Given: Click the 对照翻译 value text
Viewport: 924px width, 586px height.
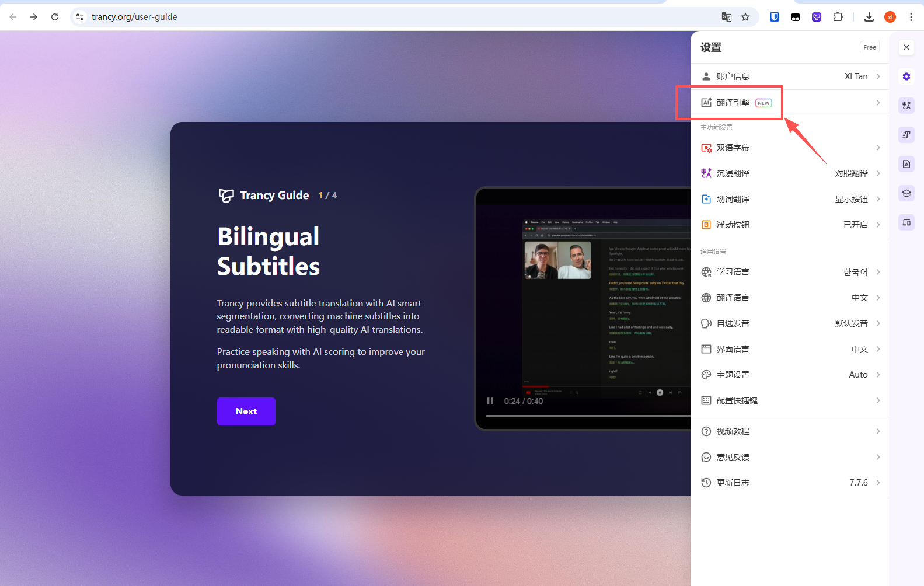Looking at the screenshot, I should click(852, 173).
